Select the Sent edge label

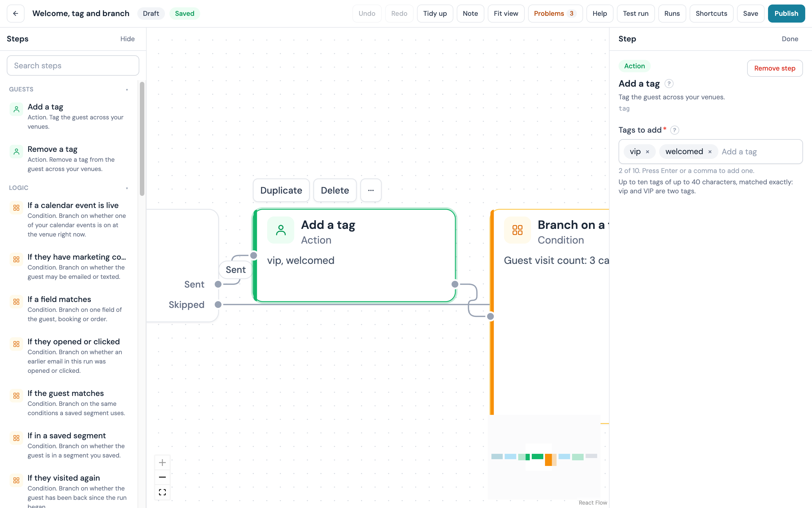click(235, 270)
